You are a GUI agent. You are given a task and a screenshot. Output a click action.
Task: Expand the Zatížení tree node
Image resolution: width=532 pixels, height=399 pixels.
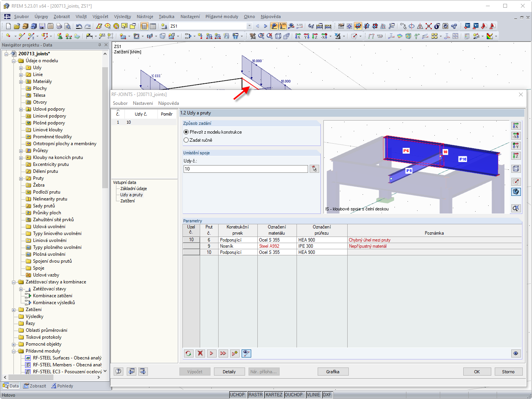pyautogui.click(x=14, y=310)
